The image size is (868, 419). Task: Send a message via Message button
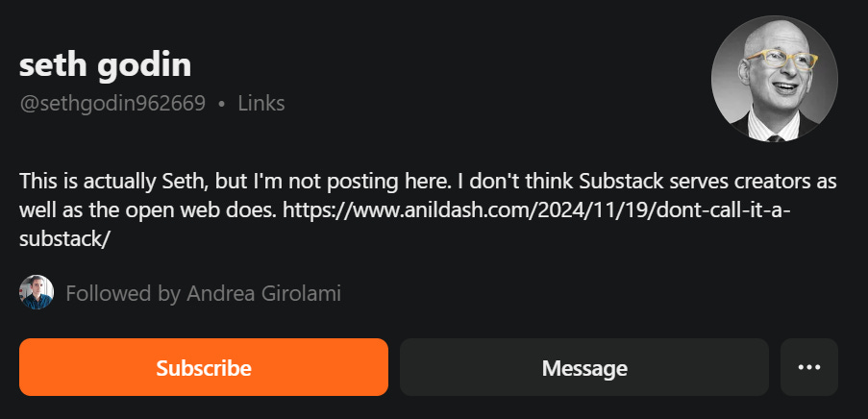(584, 367)
